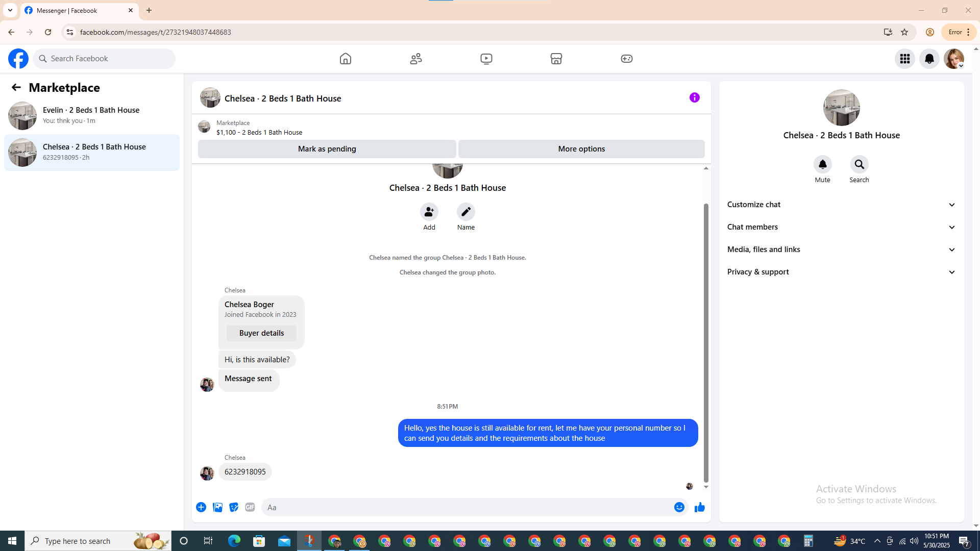The height and width of the screenshot is (551, 980).
Task: Choose a GIF in composer
Action: [250, 507]
